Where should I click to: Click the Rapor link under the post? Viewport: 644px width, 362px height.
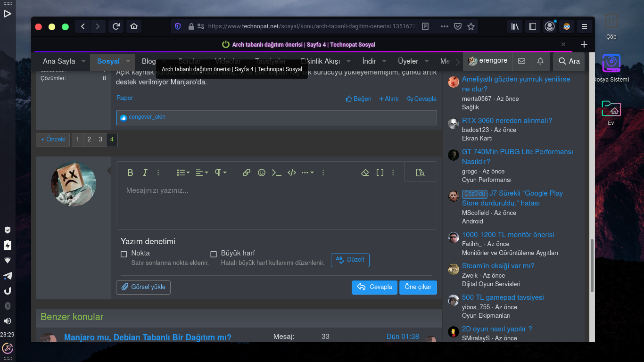[125, 98]
